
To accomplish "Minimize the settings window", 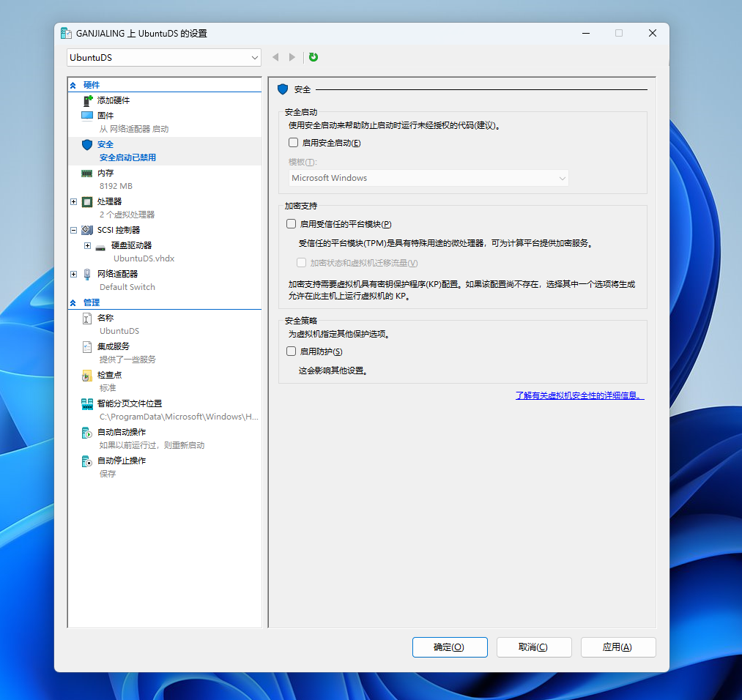I will pyautogui.click(x=586, y=33).
